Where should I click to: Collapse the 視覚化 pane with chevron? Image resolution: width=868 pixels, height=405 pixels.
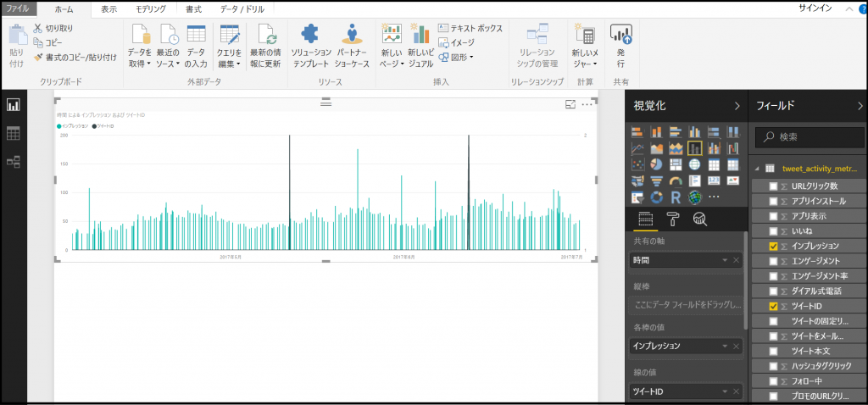point(736,106)
